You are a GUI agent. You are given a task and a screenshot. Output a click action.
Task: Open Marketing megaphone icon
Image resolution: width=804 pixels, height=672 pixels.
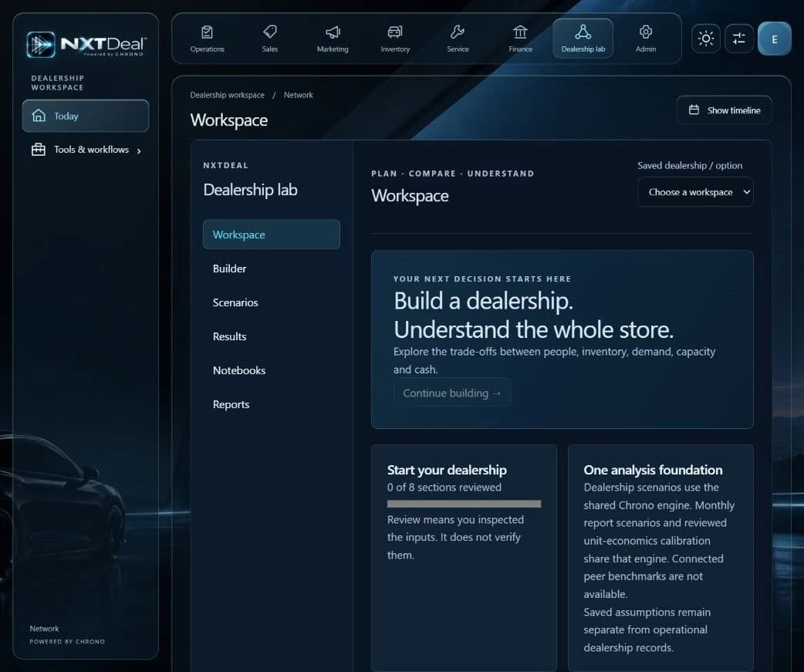point(333,32)
